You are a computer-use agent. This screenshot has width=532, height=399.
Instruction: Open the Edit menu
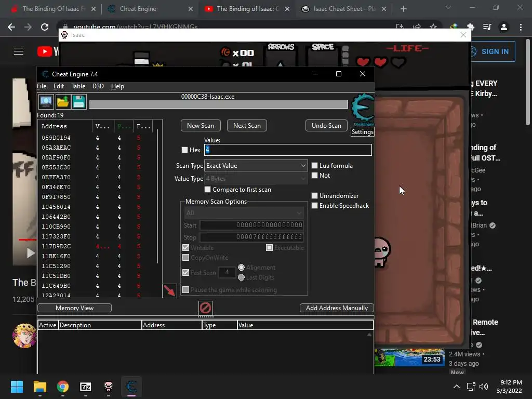point(59,86)
